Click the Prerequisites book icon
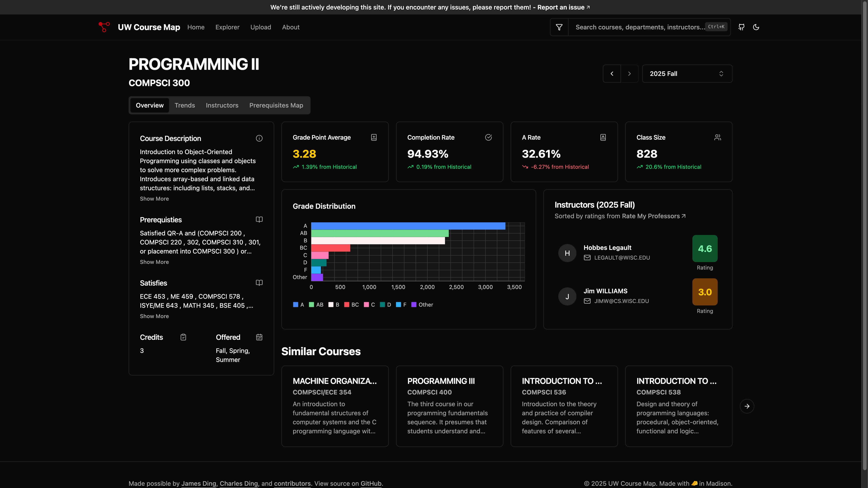This screenshot has width=868, height=488. [259, 220]
